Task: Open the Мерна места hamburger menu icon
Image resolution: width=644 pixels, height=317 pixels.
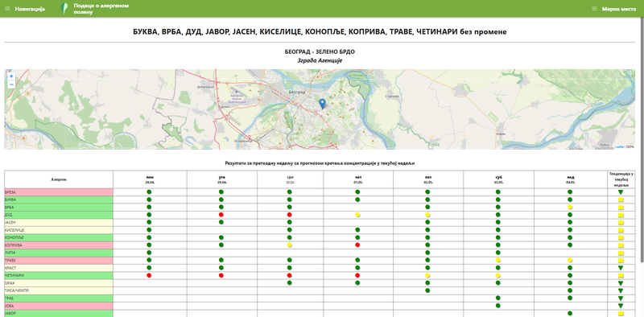Action: tap(594, 9)
